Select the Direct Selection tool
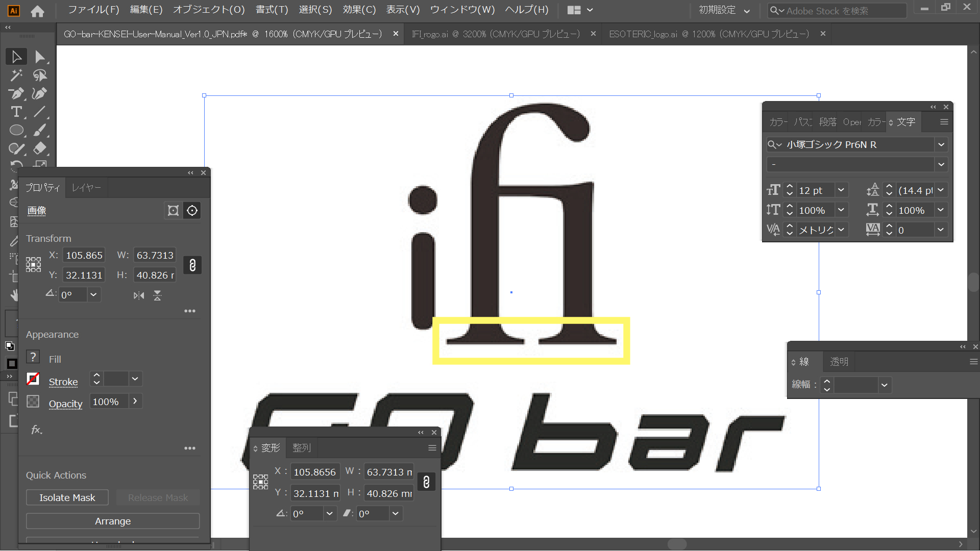 pos(40,57)
